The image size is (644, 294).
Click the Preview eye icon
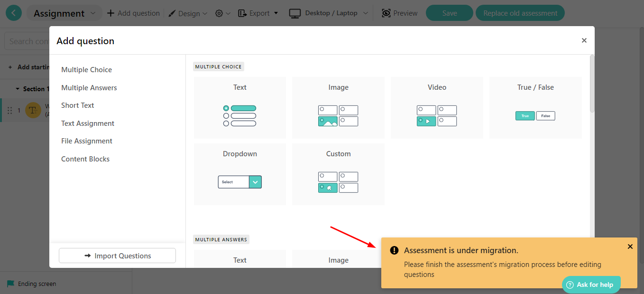(x=386, y=13)
